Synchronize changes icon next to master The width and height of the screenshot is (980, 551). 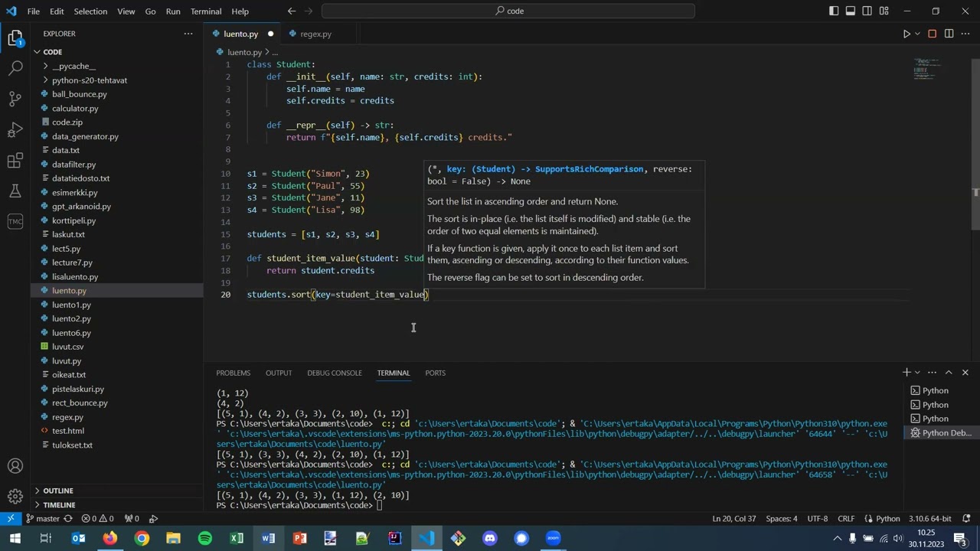[x=68, y=519]
